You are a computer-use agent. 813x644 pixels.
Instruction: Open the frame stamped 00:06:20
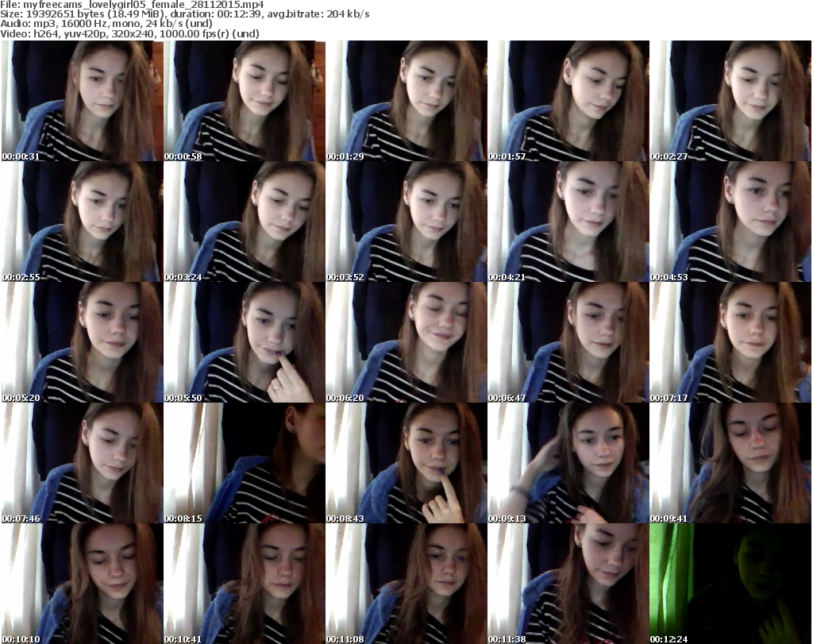[407, 342]
